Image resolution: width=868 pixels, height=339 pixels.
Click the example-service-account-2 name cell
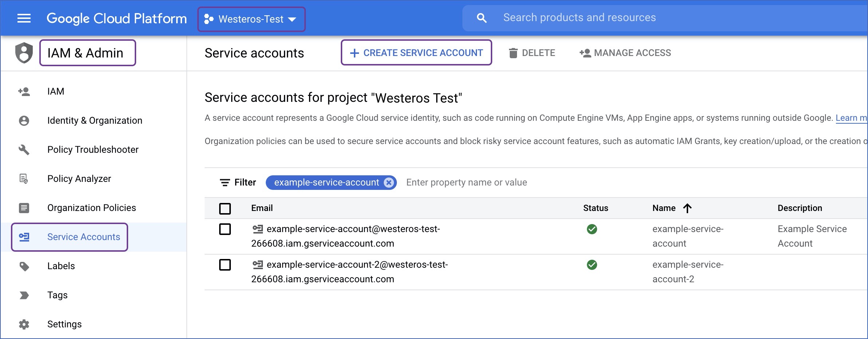(688, 272)
